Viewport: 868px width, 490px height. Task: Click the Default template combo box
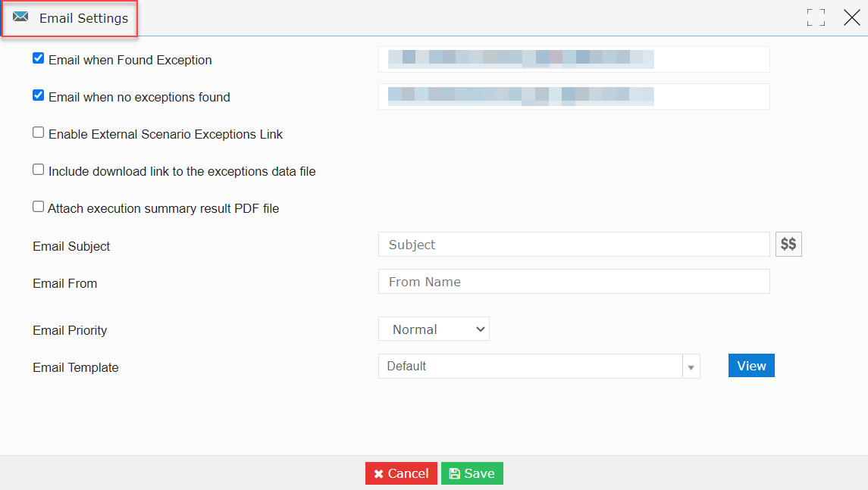(x=531, y=366)
